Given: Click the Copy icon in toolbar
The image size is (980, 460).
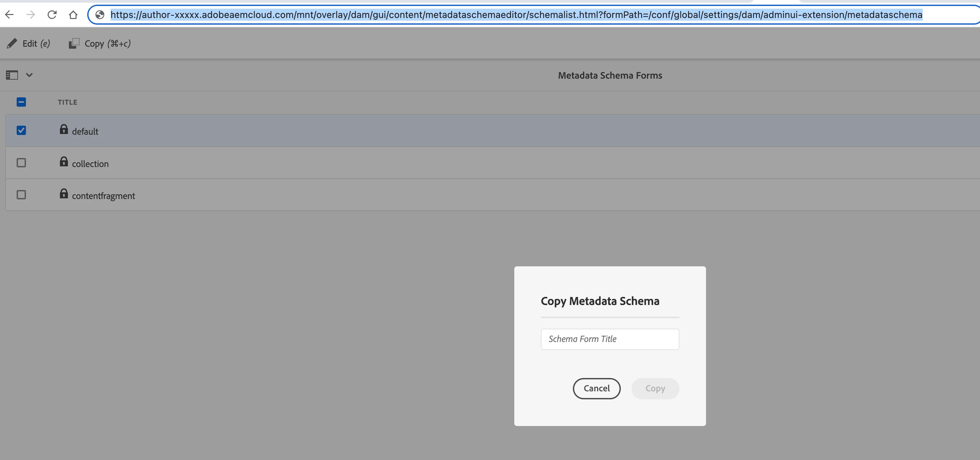Looking at the screenshot, I should coord(74,43).
